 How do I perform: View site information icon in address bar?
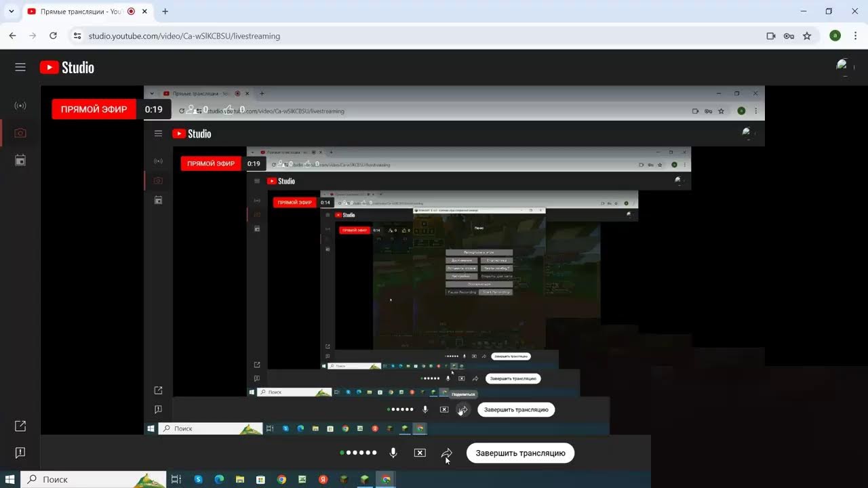click(77, 36)
